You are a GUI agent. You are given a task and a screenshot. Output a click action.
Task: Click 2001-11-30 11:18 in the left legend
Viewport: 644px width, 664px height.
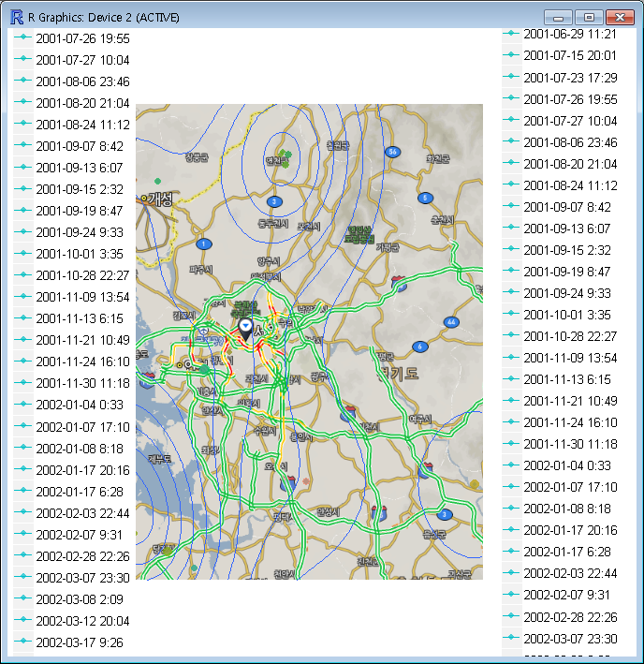pos(82,383)
